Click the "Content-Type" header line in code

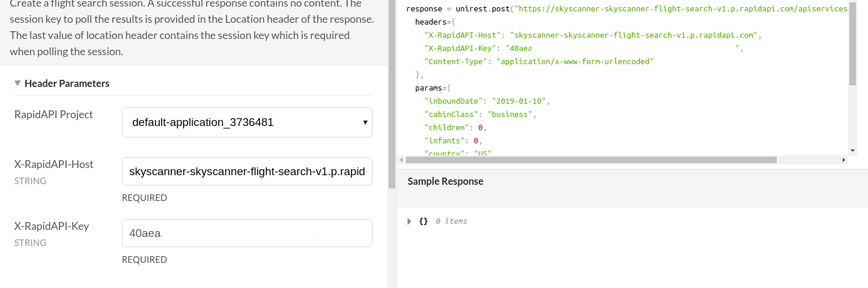pyautogui.click(x=539, y=61)
